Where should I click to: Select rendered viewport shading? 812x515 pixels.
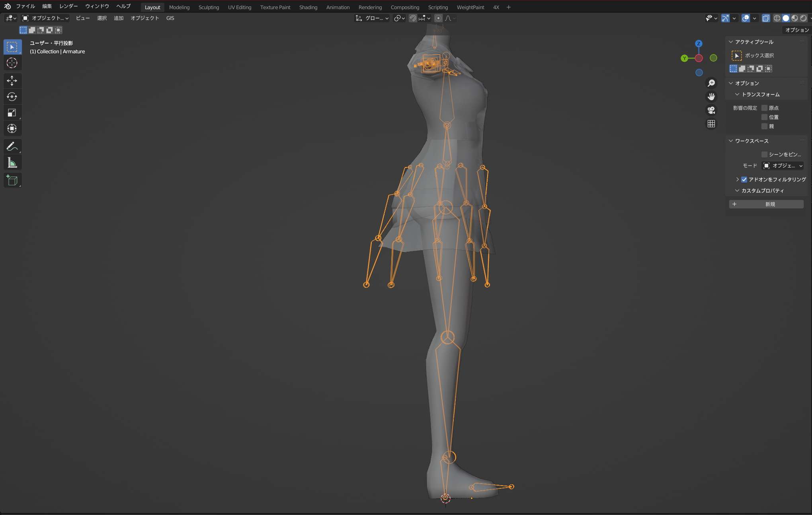803,18
